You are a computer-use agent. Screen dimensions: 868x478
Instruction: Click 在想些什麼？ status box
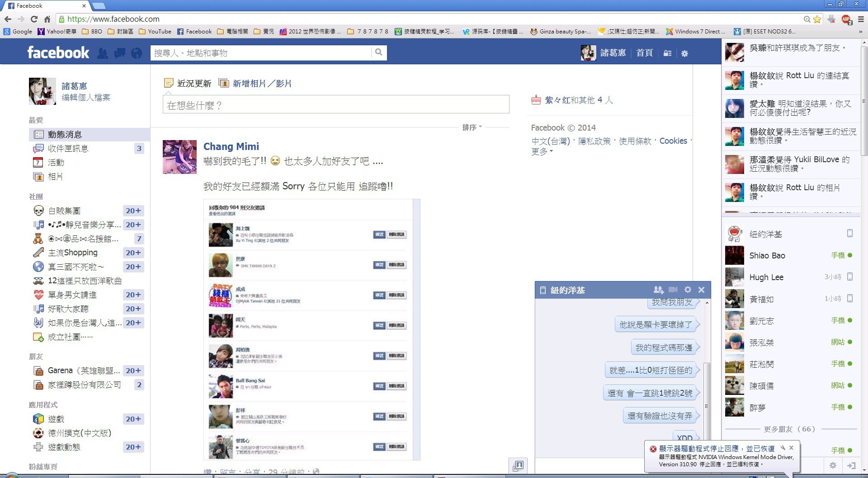pyautogui.click(x=336, y=105)
